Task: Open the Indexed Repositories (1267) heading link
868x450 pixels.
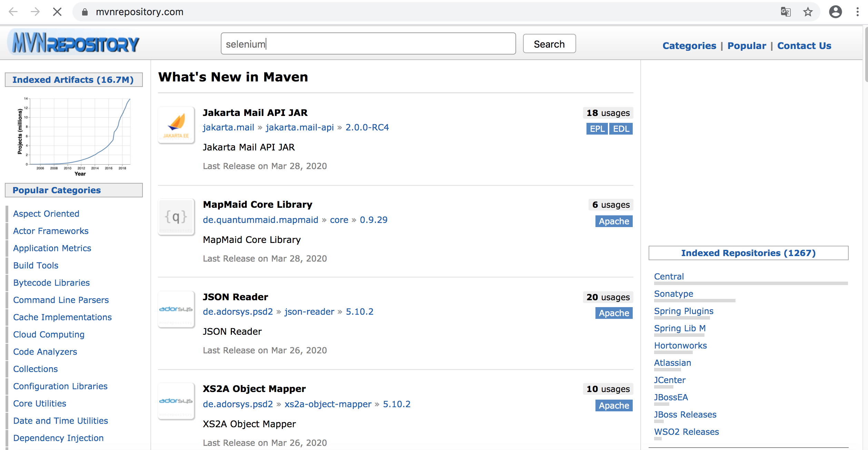Action: click(x=748, y=253)
